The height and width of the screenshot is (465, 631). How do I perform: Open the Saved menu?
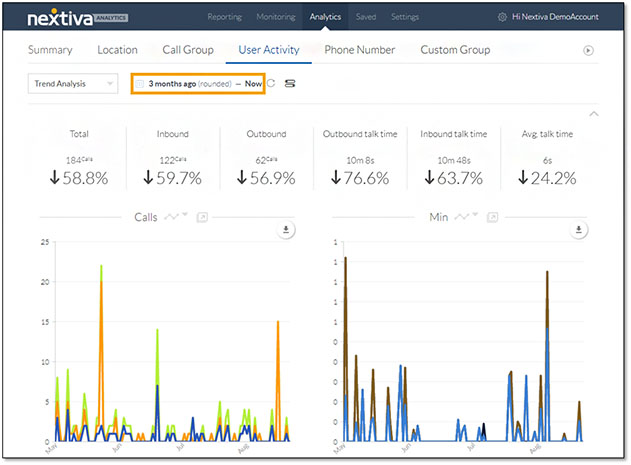pyautogui.click(x=366, y=17)
